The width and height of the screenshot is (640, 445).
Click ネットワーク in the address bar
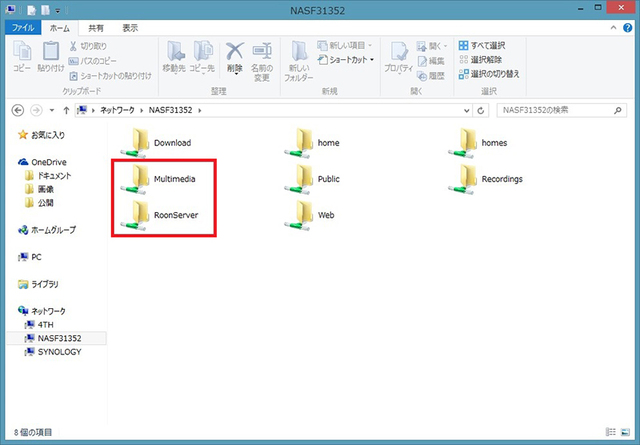click(117, 110)
